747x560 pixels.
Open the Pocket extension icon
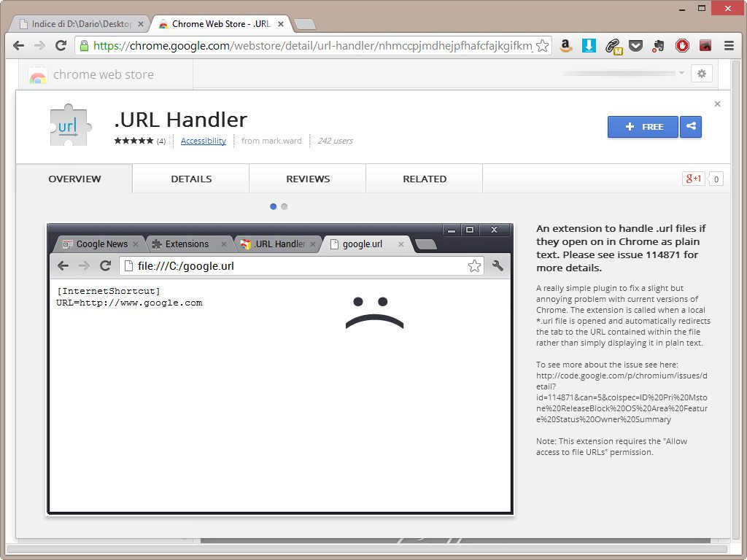click(x=635, y=45)
